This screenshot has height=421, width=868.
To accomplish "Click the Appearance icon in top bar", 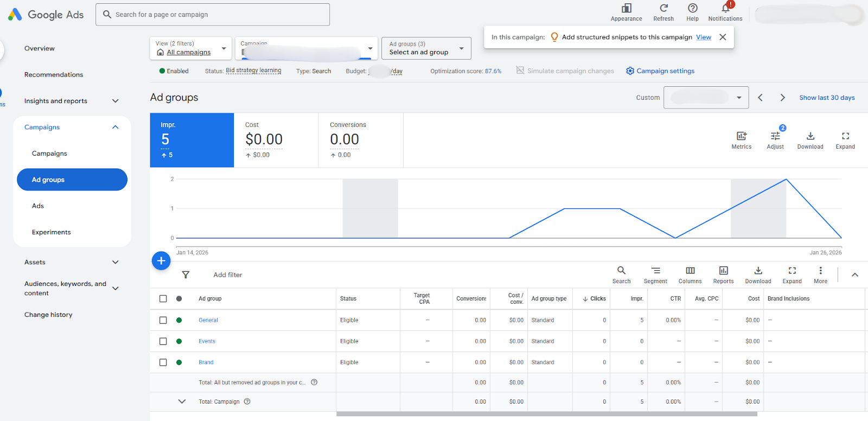I will [x=626, y=9].
